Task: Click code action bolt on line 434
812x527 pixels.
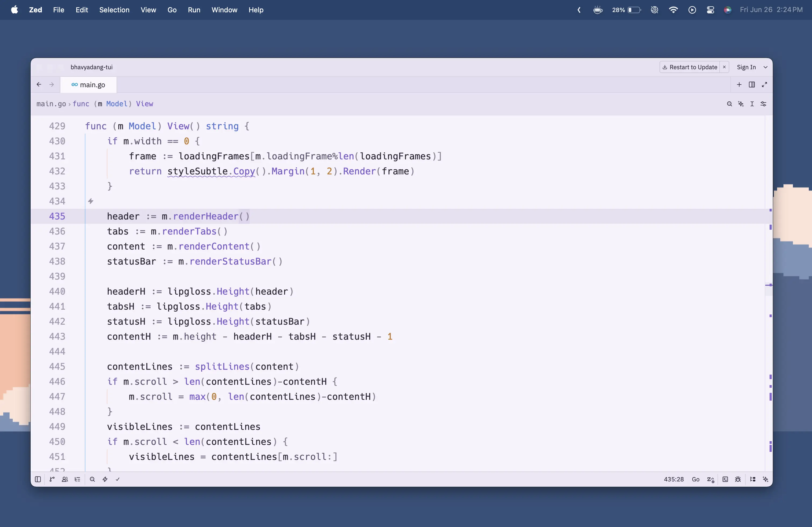Action: point(90,201)
